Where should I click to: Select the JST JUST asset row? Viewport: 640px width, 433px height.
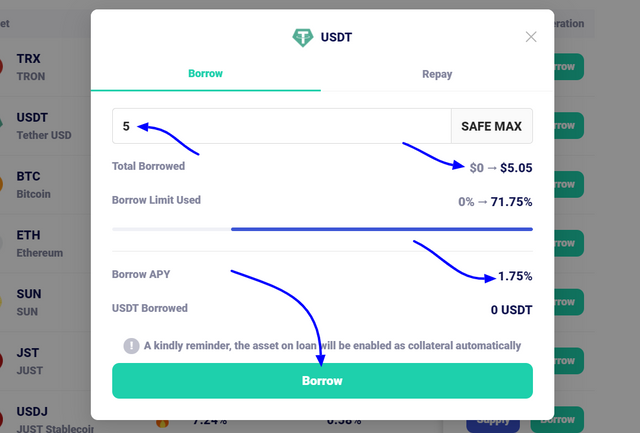click(x=45, y=361)
